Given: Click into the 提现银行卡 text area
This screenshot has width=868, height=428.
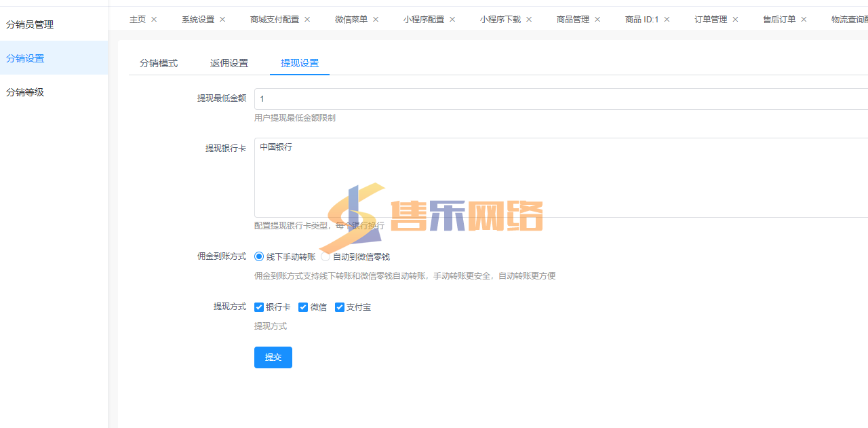Looking at the screenshot, I should click(561, 178).
